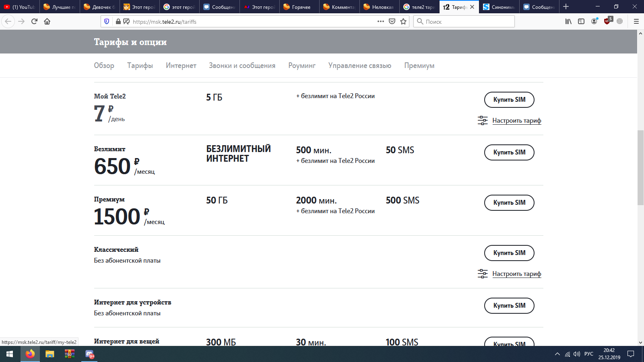Image resolution: width=644 pixels, height=362 pixels.
Task: Buy SIM for Интернет для устройств
Action: (509, 306)
